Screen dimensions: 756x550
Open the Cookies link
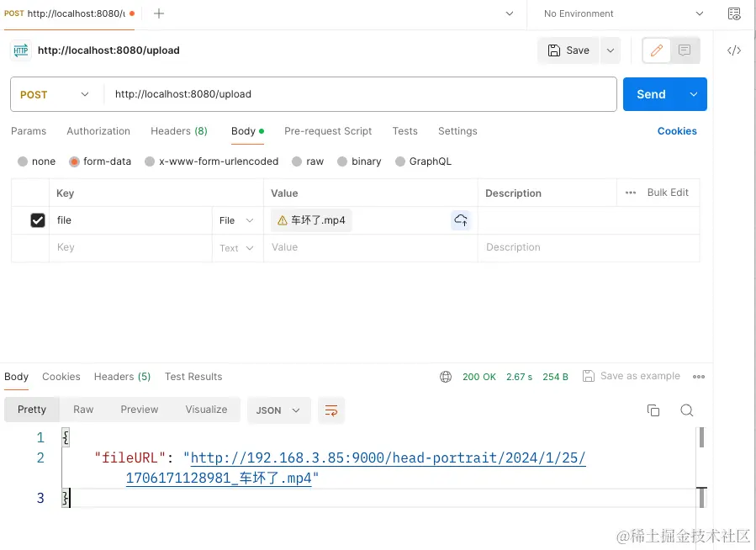(677, 131)
